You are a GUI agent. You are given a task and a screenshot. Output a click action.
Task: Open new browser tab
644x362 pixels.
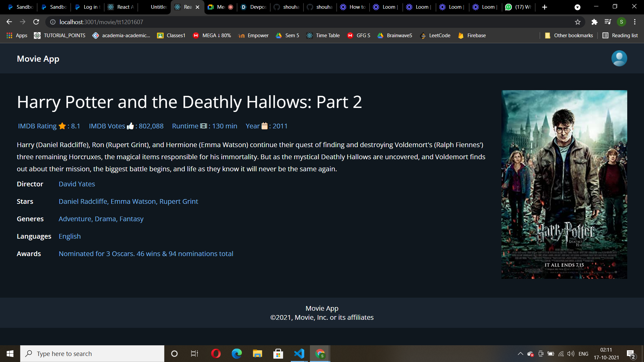point(544,7)
